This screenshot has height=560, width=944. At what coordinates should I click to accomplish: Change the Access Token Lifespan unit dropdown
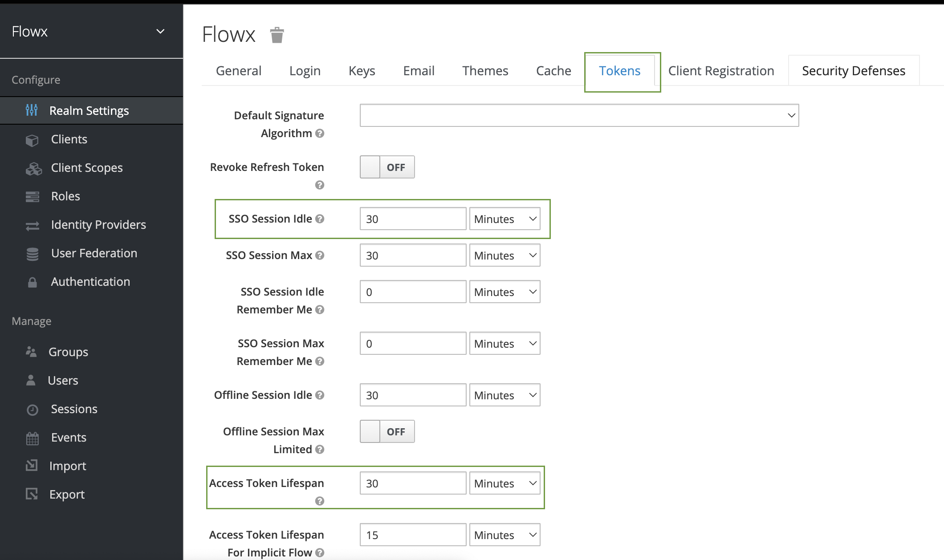(505, 483)
